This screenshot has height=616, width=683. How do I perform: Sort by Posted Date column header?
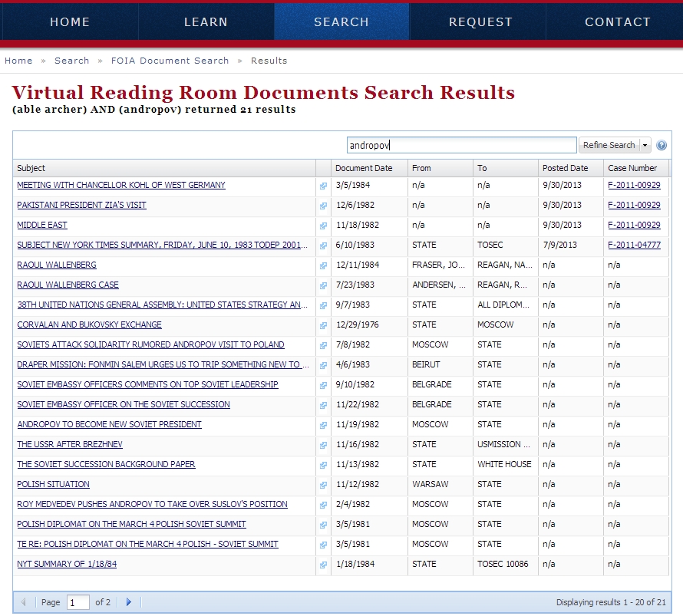(565, 168)
